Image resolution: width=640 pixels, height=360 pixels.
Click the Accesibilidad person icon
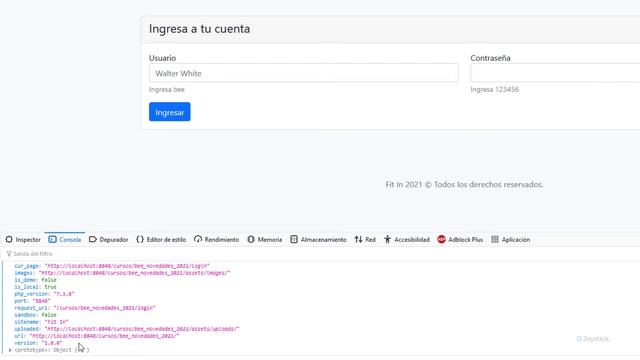click(x=387, y=240)
